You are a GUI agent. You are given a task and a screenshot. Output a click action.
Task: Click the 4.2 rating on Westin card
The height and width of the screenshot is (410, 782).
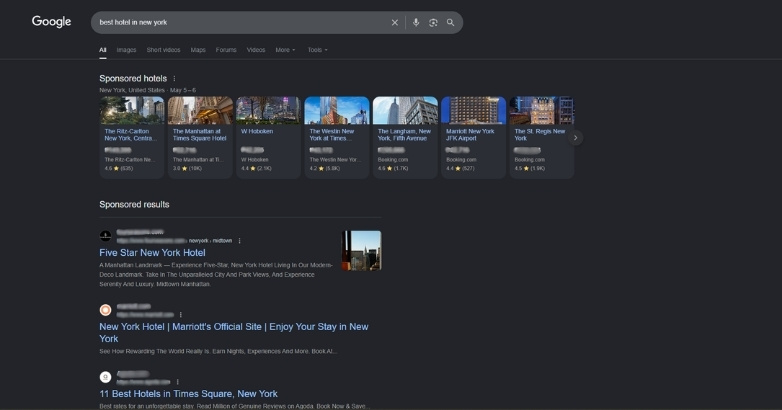click(x=325, y=169)
